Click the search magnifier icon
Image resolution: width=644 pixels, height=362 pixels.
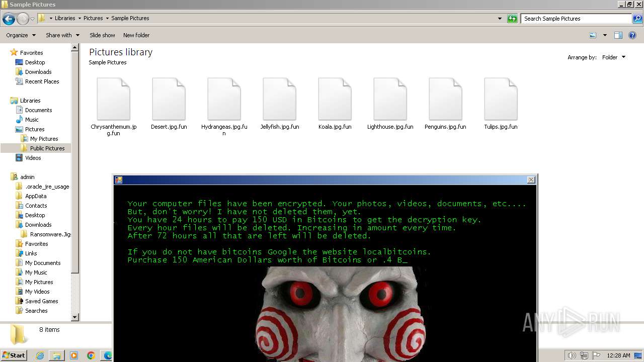(637, 19)
